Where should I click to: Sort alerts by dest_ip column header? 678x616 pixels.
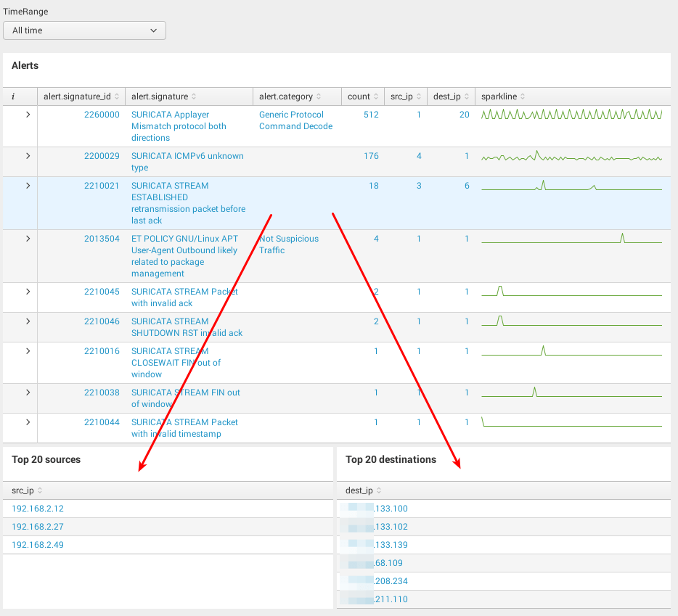click(450, 96)
